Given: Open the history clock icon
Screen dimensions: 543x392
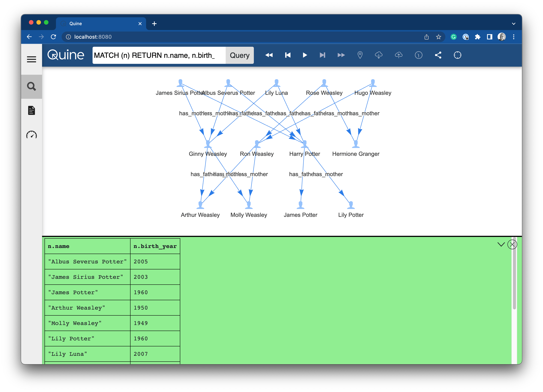Looking at the screenshot, I should [418, 55].
